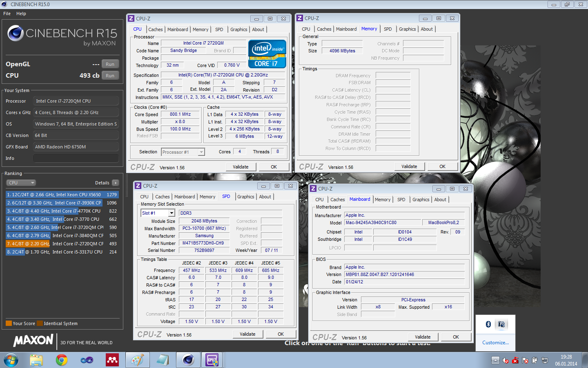Click the paper sheet taskbar icon
The height and width of the screenshot is (368, 588).
[x=163, y=360]
